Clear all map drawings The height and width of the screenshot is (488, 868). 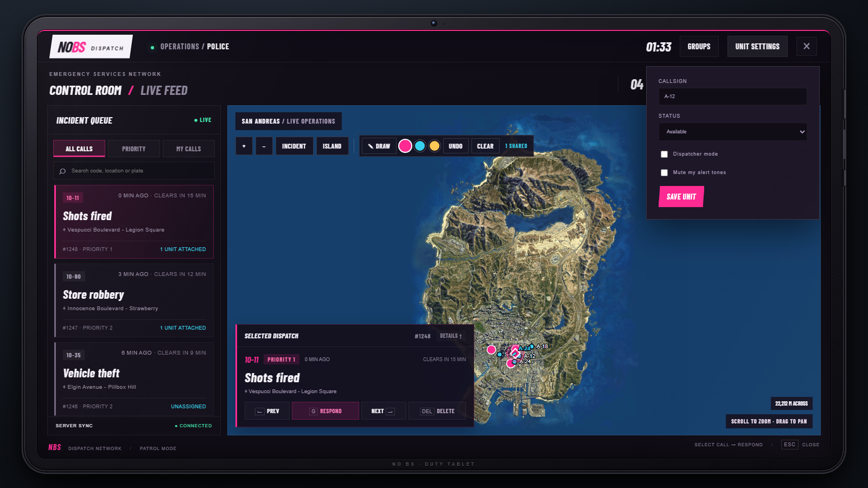[486, 146]
